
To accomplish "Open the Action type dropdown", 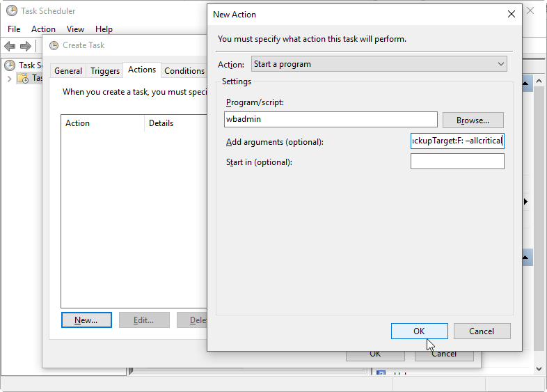I will click(379, 64).
